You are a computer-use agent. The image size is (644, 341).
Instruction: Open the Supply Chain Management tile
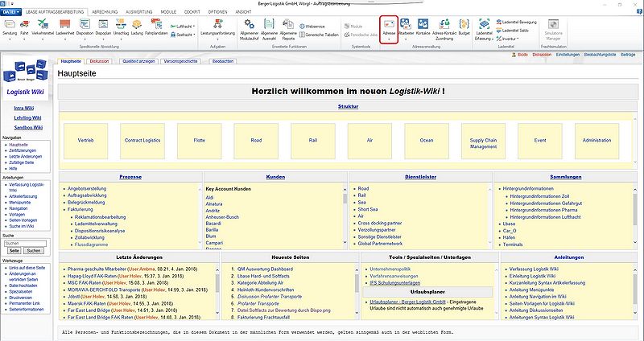[484, 141]
